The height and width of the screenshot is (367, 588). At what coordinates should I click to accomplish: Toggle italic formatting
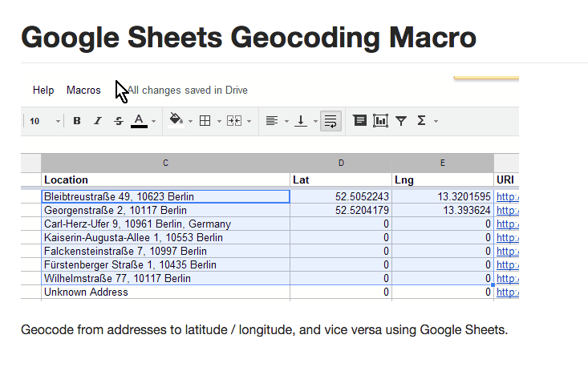(x=98, y=121)
